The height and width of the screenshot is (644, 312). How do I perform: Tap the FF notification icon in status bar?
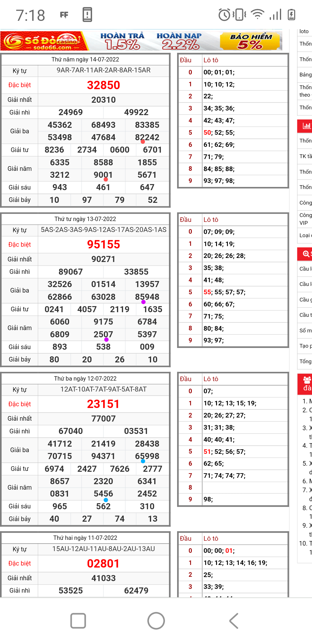[64, 15]
